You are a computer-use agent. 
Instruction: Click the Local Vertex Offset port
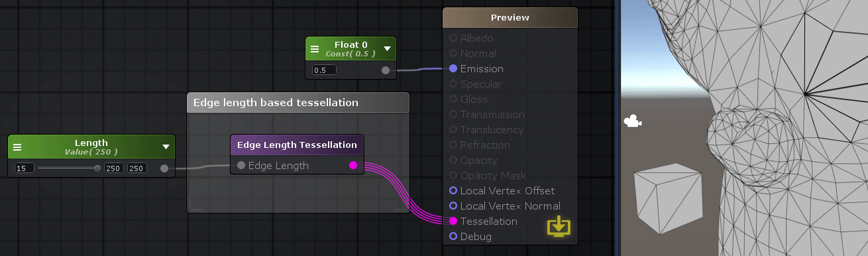pos(453,191)
